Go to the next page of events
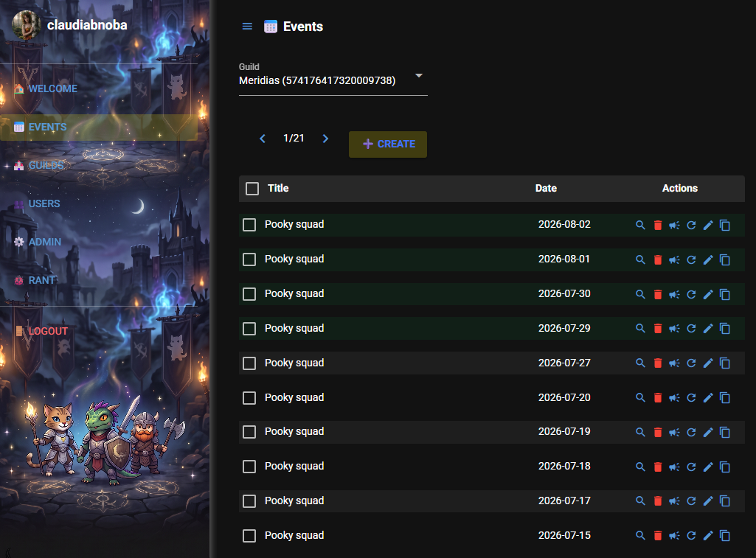 click(x=325, y=139)
